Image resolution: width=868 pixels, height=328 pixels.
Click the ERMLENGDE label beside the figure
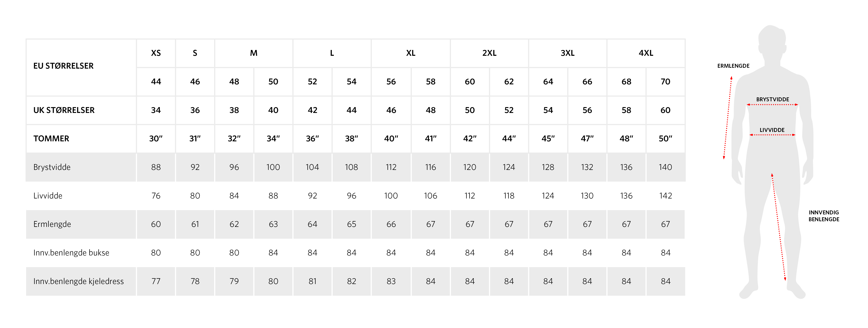click(733, 66)
